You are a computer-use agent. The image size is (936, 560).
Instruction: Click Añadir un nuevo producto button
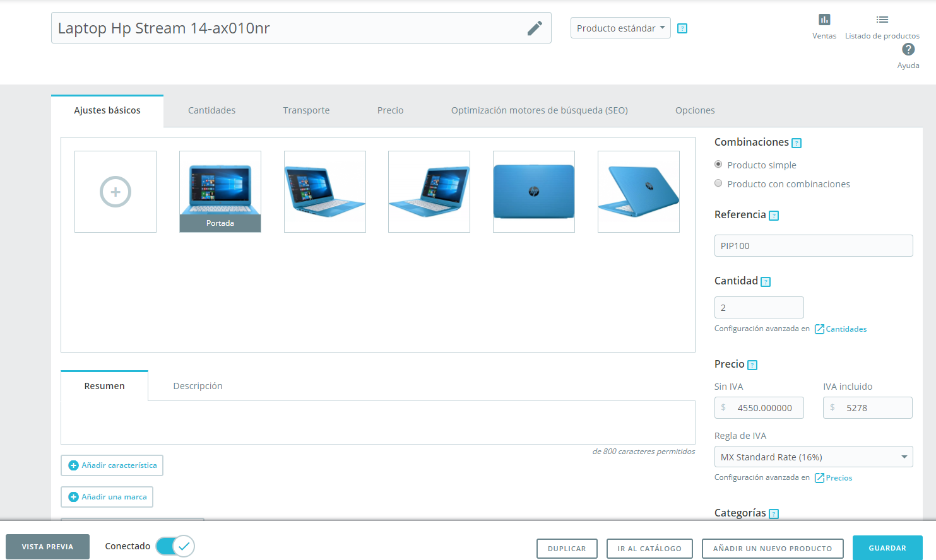coord(773,549)
